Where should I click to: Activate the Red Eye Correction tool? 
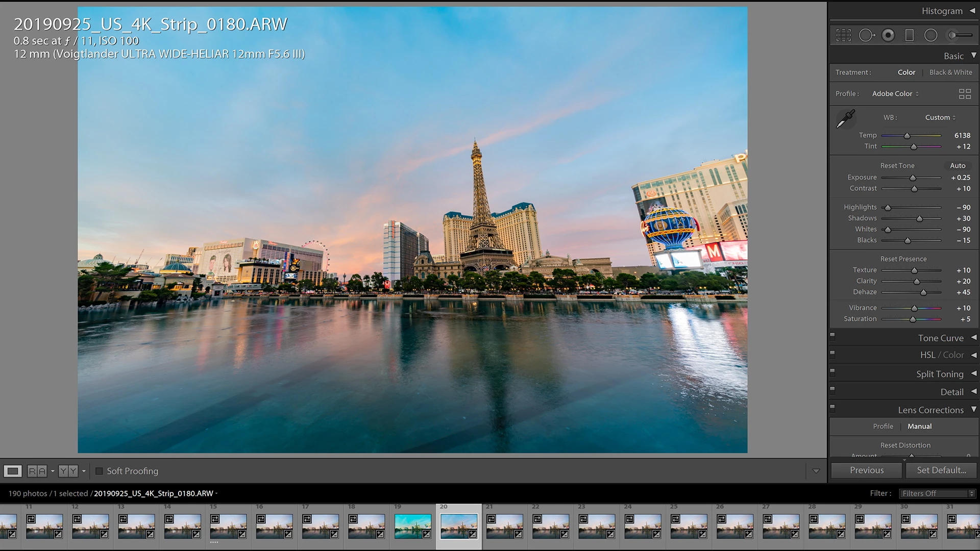(888, 35)
